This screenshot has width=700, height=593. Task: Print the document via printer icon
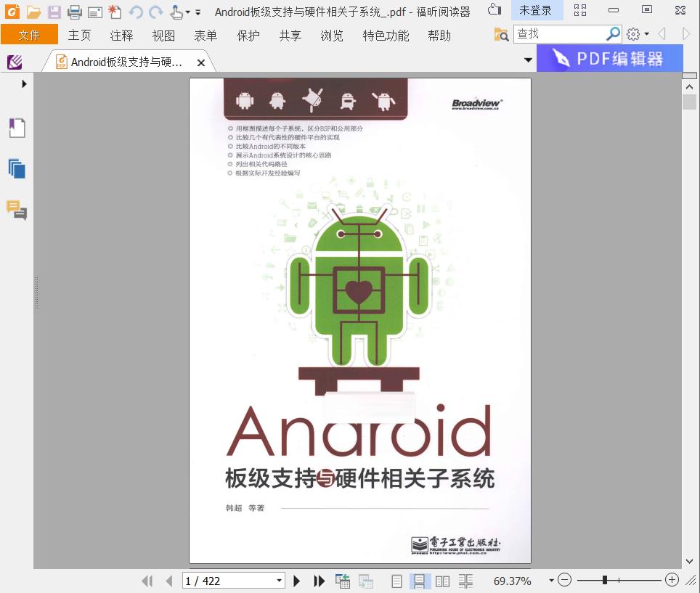tap(75, 12)
